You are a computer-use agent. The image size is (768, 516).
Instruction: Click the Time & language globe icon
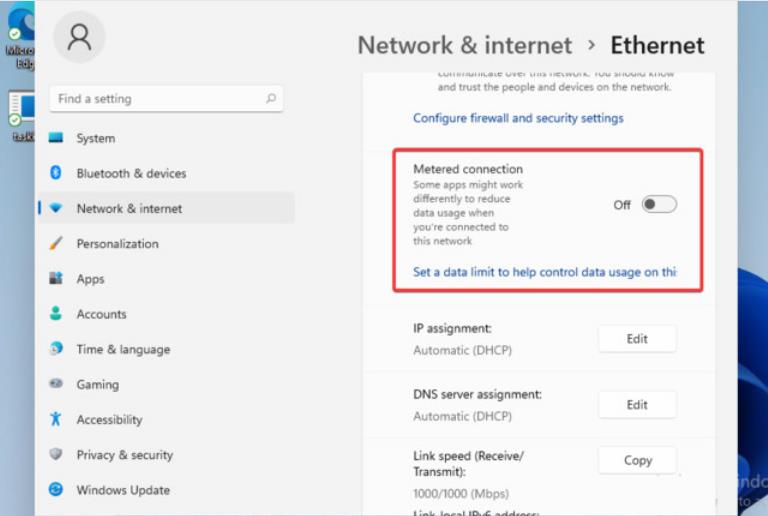click(56, 349)
